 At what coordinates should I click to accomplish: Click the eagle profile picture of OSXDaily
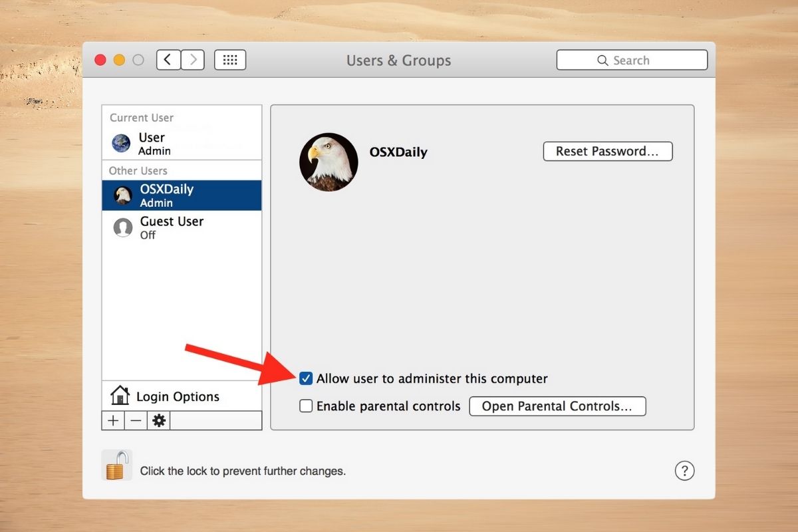329,162
